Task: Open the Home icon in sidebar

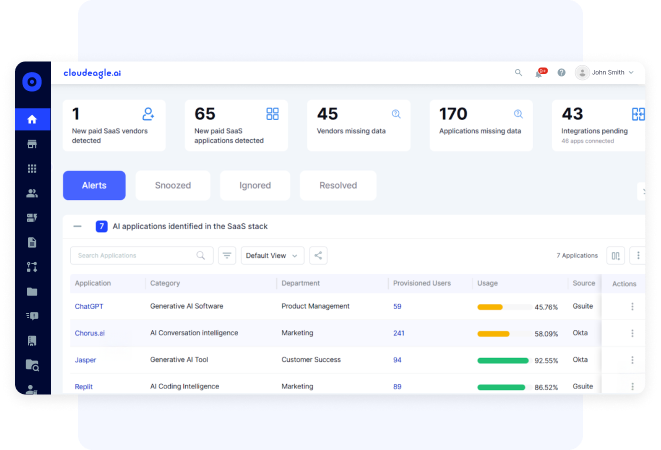Action: click(32, 119)
